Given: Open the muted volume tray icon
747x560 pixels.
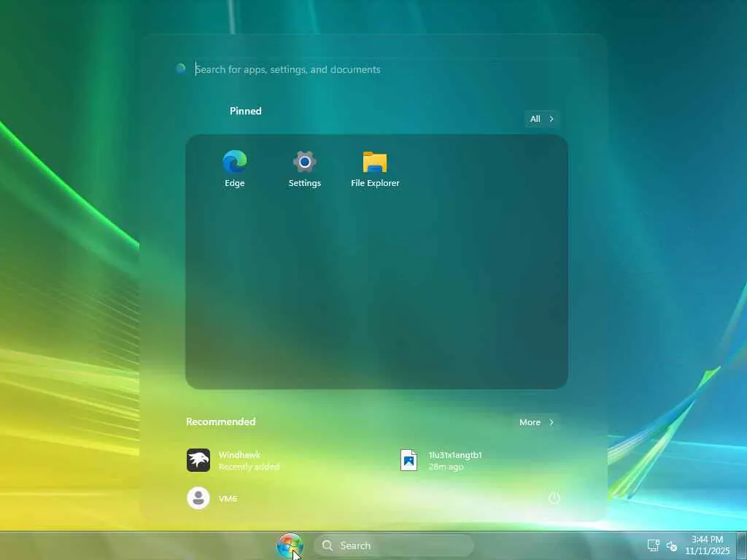Looking at the screenshot, I should click(672, 545).
